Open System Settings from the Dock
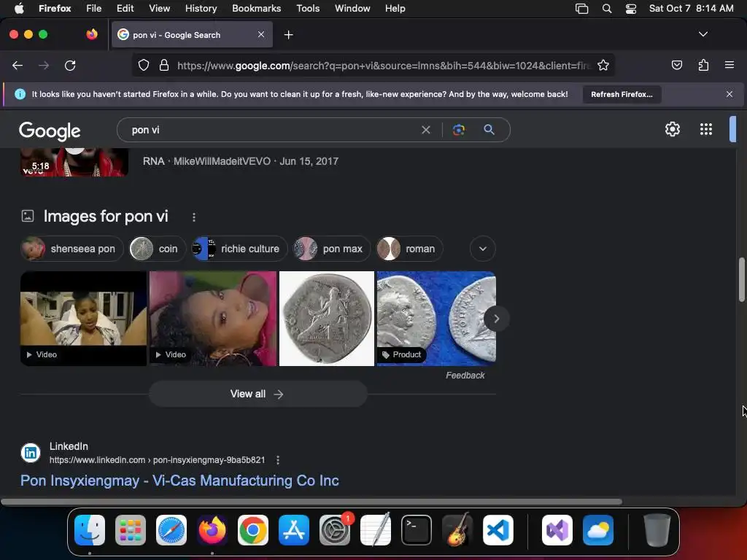 pyautogui.click(x=335, y=530)
